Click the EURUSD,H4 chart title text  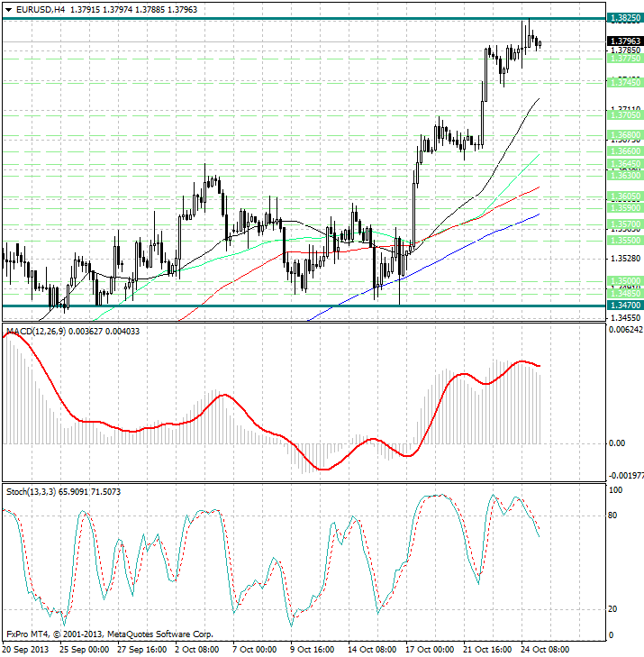coord(41,9)
